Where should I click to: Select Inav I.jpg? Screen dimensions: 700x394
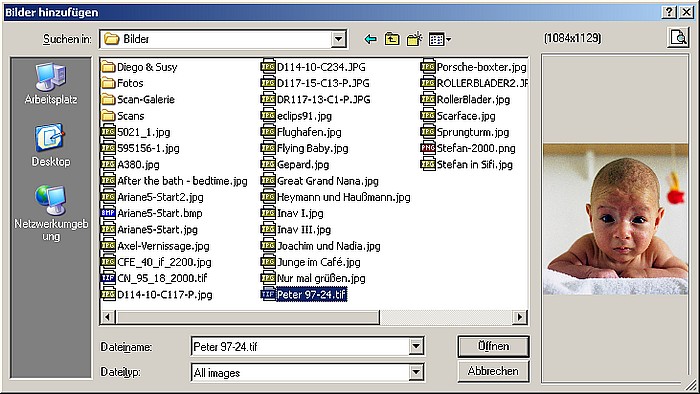click(292, 213)
